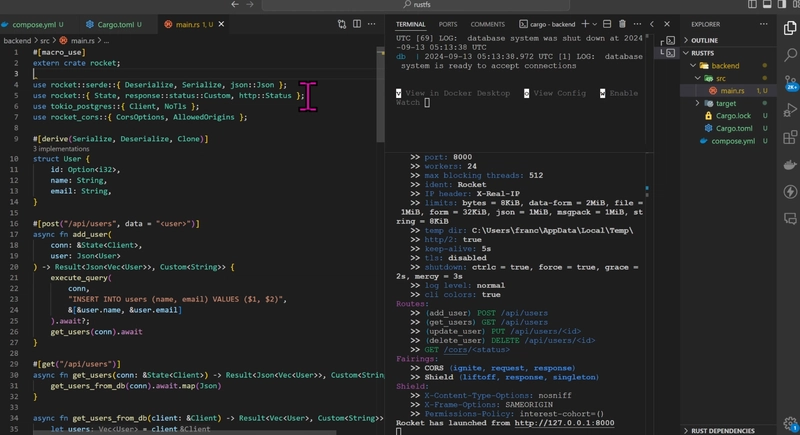Viewport: 800px width, 435px height.
Task: Open the Extensions view
Action: (x=790, y=137)
